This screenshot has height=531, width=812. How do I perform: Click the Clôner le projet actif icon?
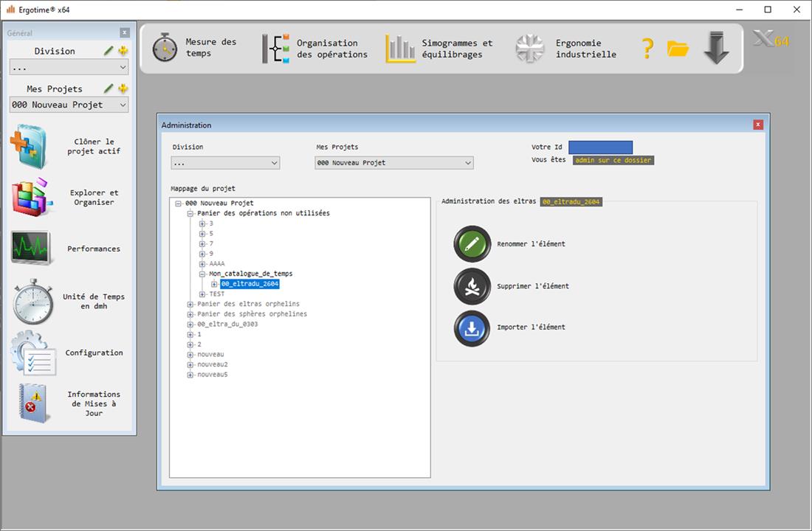click(29, 146)
